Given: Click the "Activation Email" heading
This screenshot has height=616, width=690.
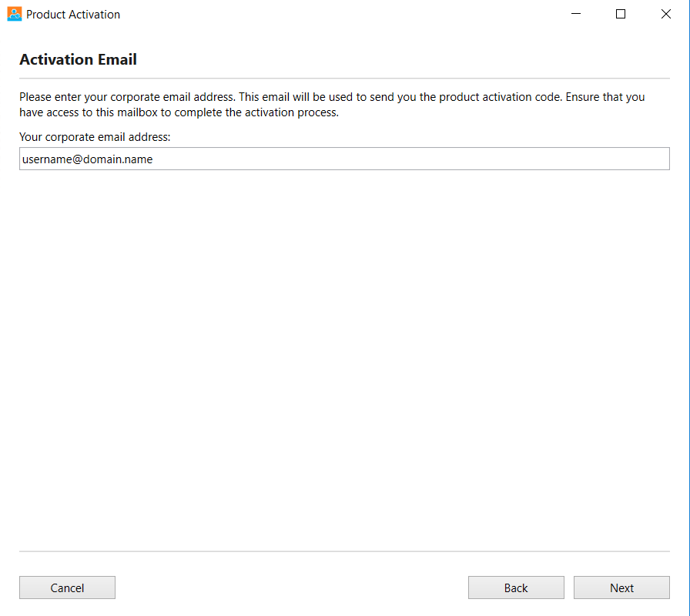Looking at the screenshot, I should [x=78, y=59].
